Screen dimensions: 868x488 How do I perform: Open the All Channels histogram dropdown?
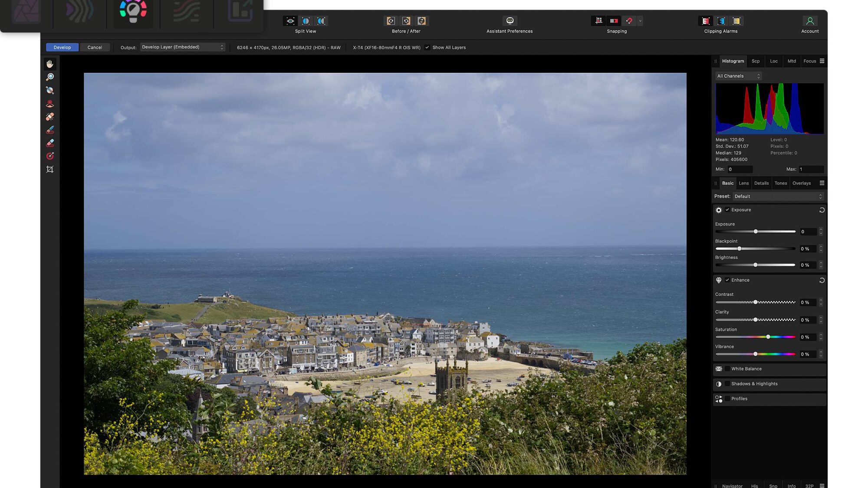coord(738,76)
